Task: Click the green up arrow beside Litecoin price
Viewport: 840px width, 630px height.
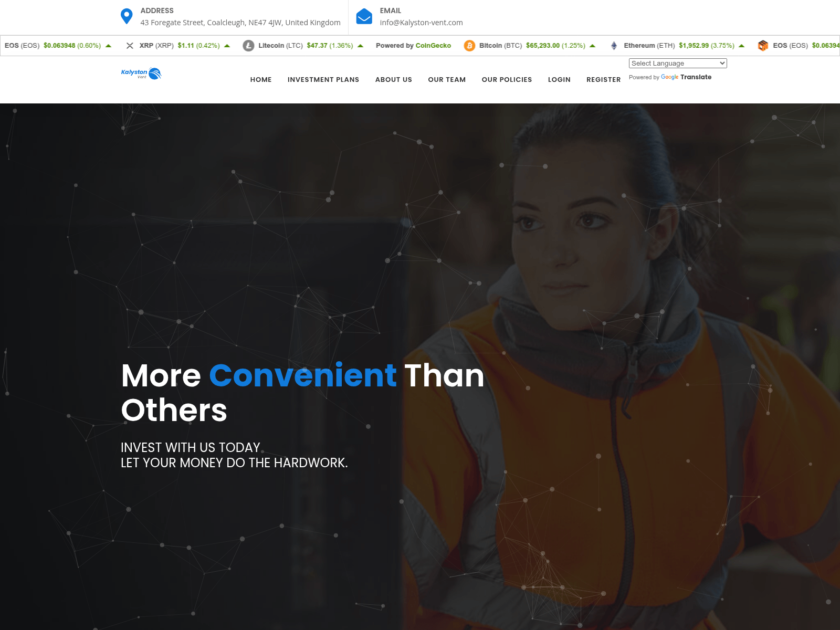Action: click(x=360, y=46)
